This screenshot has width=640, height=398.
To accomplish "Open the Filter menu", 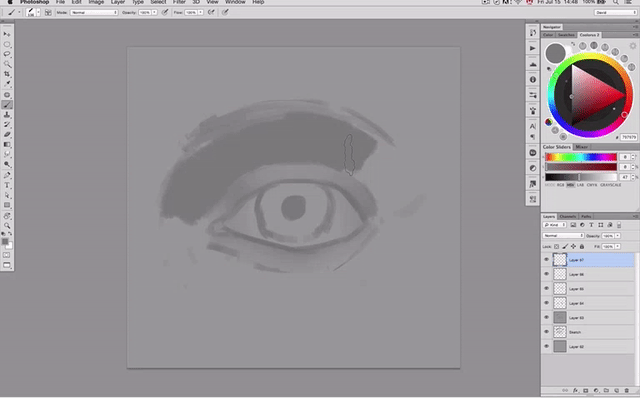I will point(179,2).
